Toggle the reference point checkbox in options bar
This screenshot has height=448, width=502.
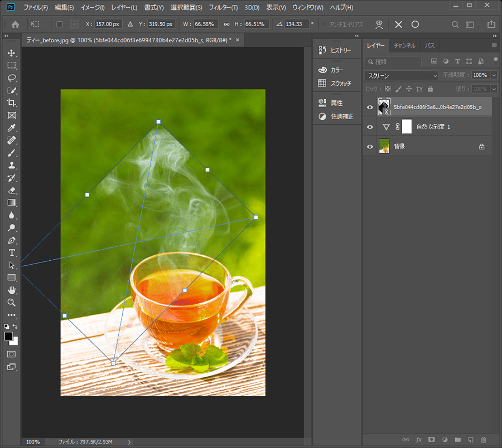tap(60, 25)
